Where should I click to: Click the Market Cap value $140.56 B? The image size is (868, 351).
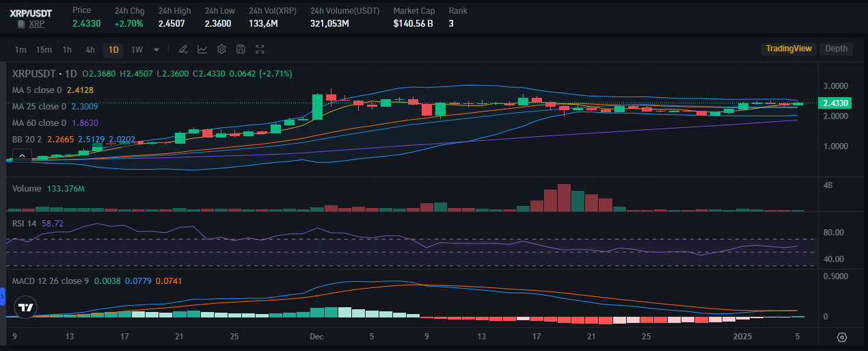(x=413, y=24)
